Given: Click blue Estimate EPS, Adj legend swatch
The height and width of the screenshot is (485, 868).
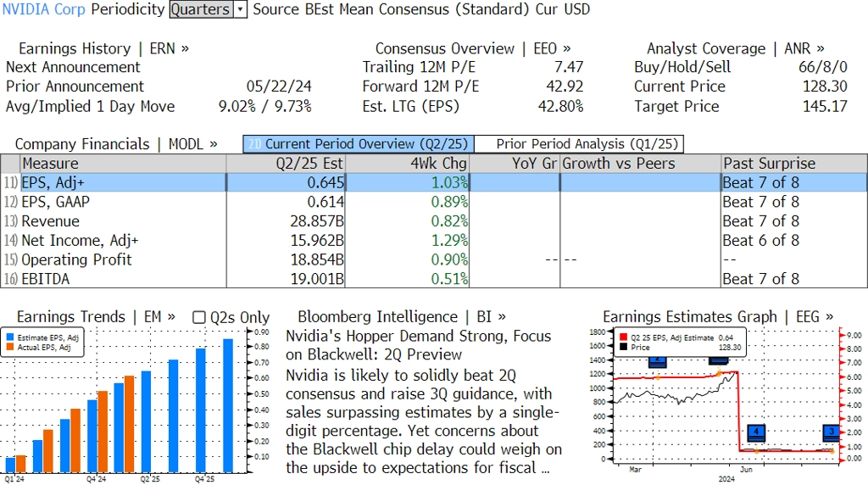Looking at the screenshot, I should point(10,337).
